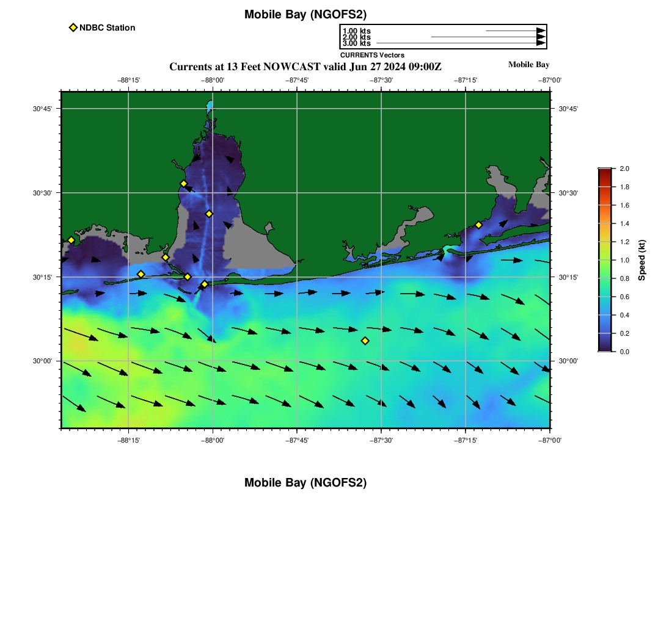This screenshot has width=672, height=641.
Task: Click the CURRENTS Vectors label
Action: click(x=372, y=55)
